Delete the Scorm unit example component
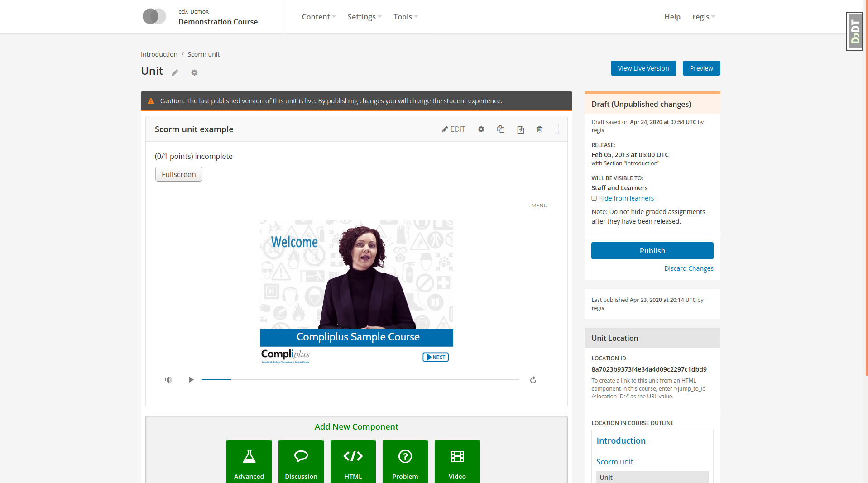 (539, 129)
